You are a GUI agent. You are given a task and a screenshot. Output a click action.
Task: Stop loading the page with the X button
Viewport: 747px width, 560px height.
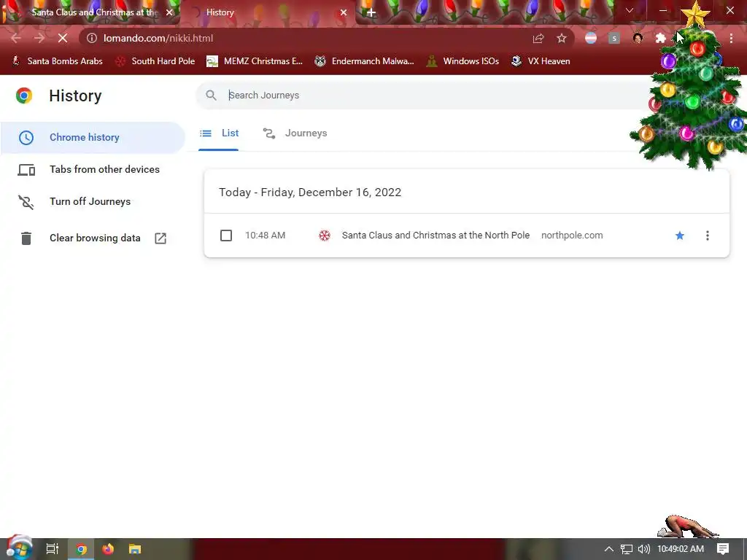(x=63, y=38)
